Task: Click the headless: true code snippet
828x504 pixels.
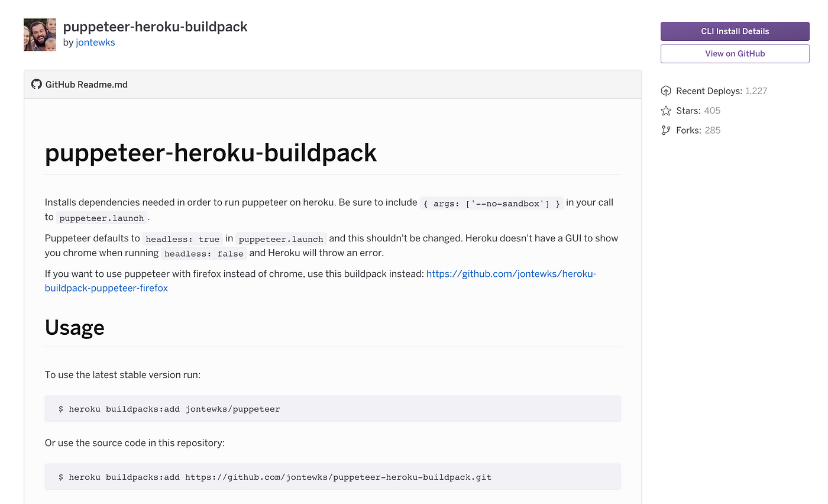Action: click(182, 239)
